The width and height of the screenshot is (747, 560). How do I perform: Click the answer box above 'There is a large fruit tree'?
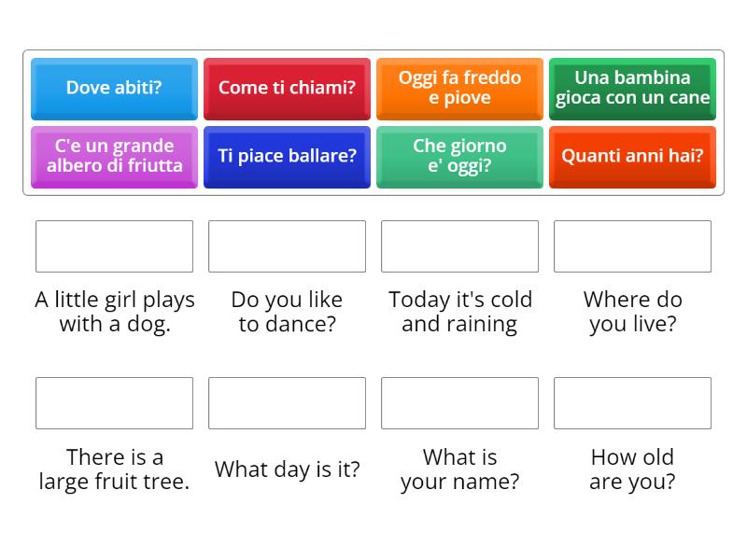[114, 403]
